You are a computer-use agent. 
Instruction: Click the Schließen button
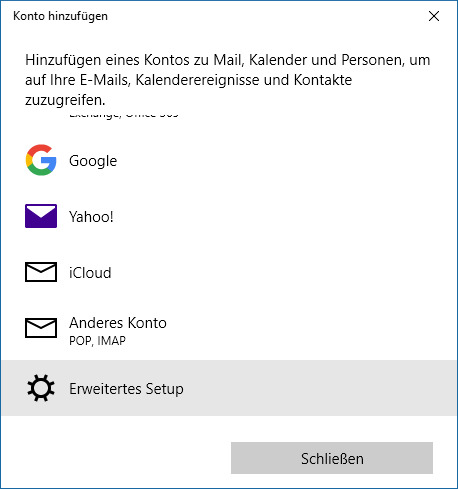click(332, 458)
